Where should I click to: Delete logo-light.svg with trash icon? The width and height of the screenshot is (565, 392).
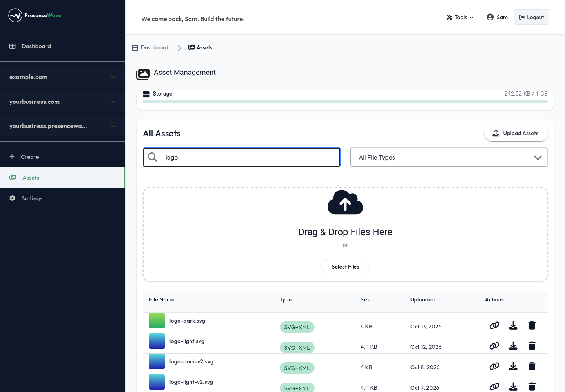coord(532,346)
